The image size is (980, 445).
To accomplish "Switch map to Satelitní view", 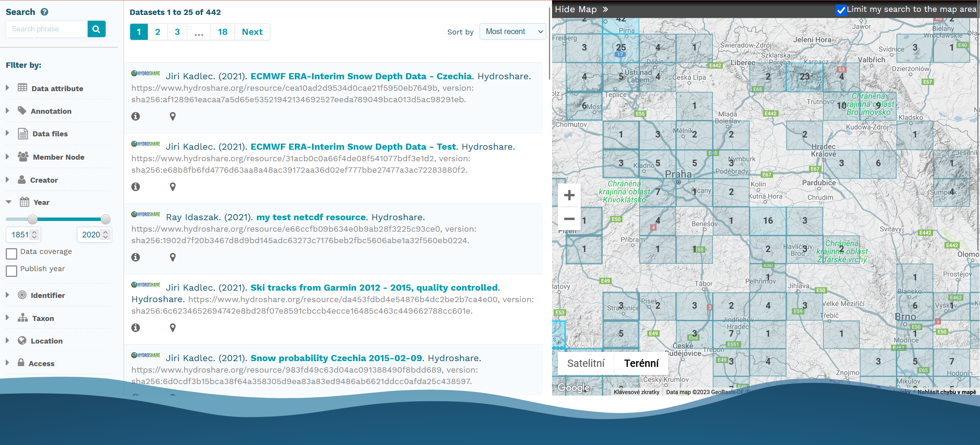I will (x=586, y=363).
